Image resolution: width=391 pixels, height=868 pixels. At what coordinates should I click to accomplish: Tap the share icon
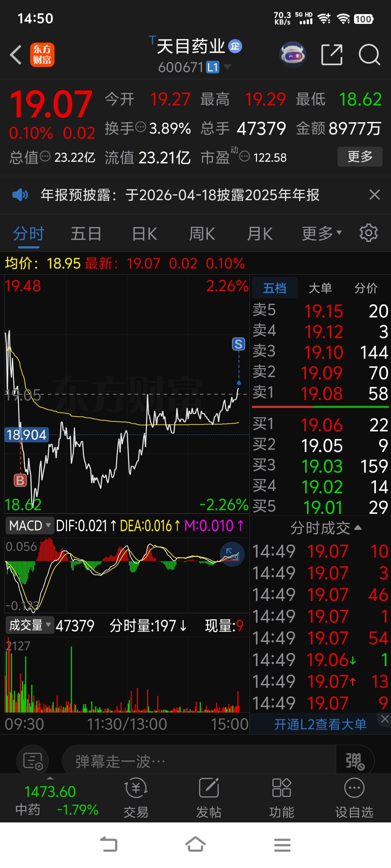[332, 55]
